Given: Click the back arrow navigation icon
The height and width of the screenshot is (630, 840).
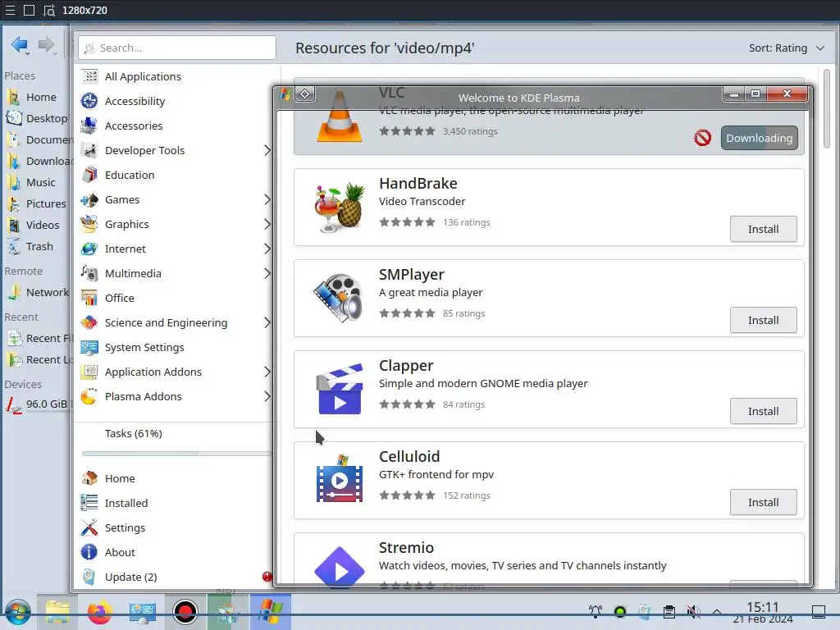Looking at the screenshot, I should click(x=20, y=45).
